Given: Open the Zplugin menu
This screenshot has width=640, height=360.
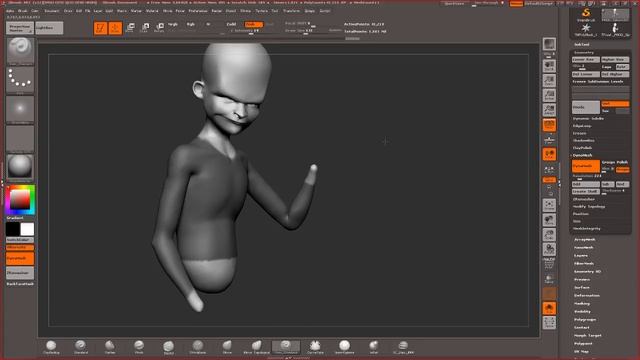Looking at the screenshot, I should (310, 11).
